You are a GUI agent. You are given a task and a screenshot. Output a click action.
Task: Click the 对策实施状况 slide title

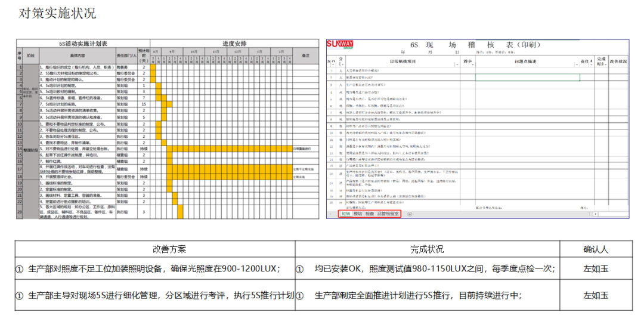[x=57, y=13]
